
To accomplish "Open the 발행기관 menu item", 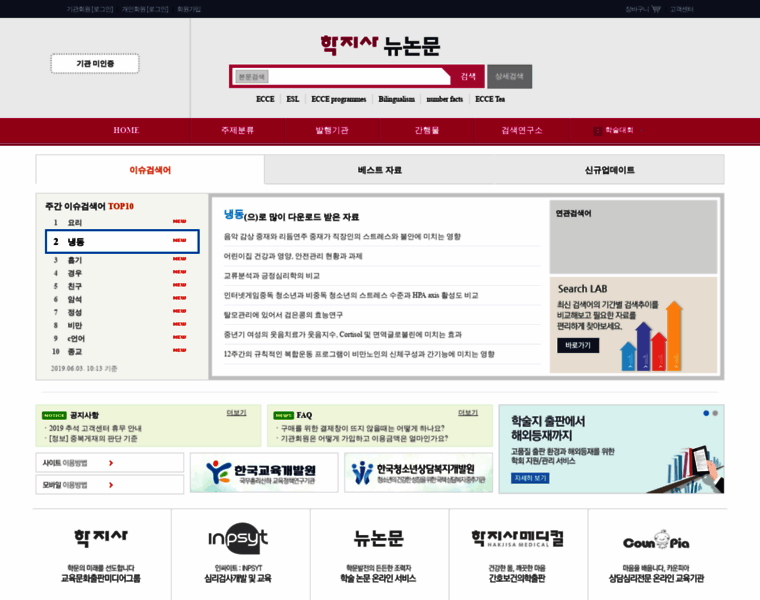I will [332, 130].
